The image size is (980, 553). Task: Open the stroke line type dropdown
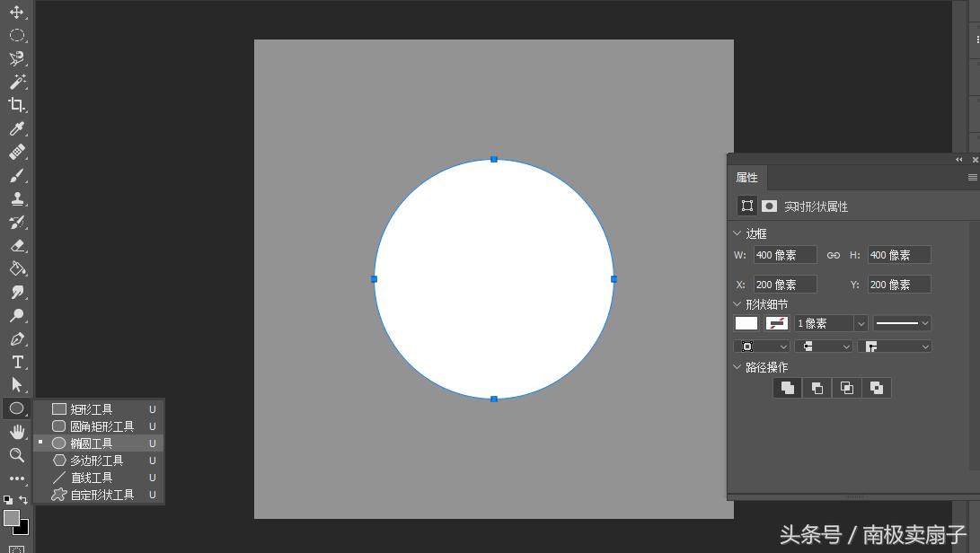902,323
